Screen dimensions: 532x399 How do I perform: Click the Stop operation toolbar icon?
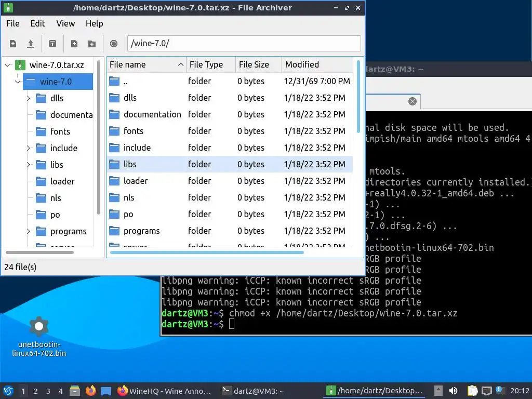pyautogui.click(x=114, y=44)
